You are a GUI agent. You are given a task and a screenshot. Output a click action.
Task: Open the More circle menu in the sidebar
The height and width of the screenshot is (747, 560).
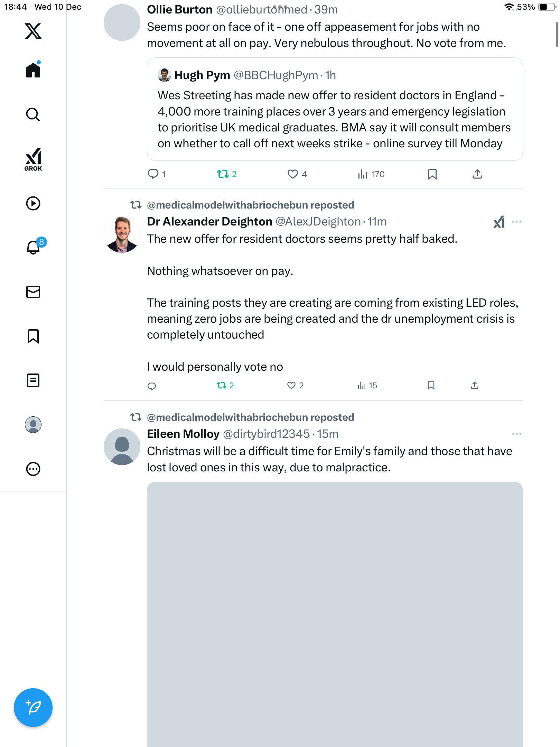point(33,469)
